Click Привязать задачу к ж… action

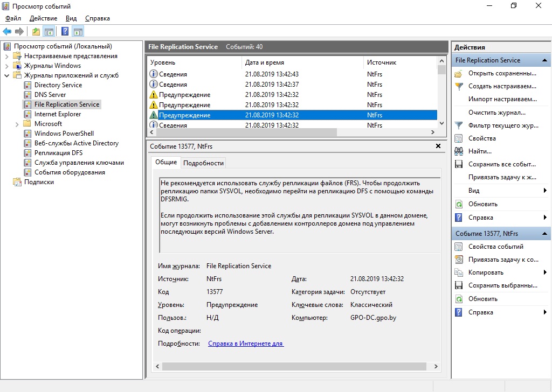click(x=502, y=177)
